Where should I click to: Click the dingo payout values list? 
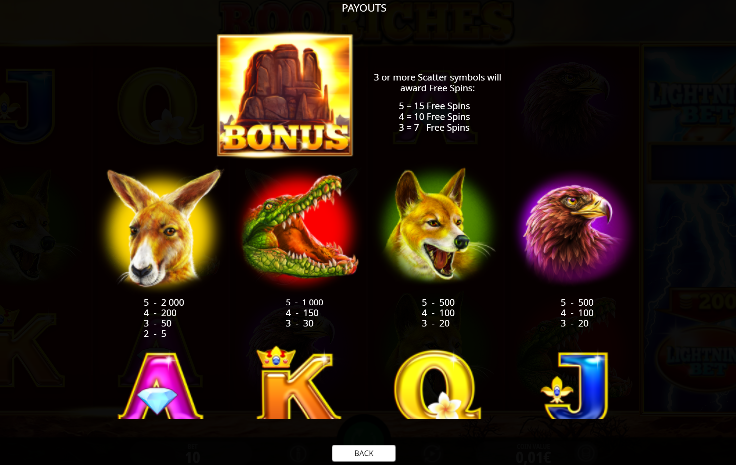click(437, 313)
